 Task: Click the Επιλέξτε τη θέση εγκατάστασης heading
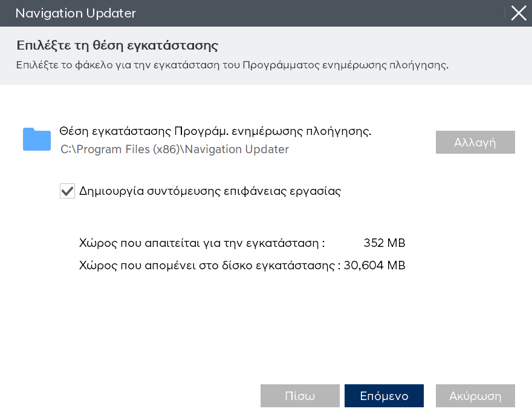pos(117,45)
